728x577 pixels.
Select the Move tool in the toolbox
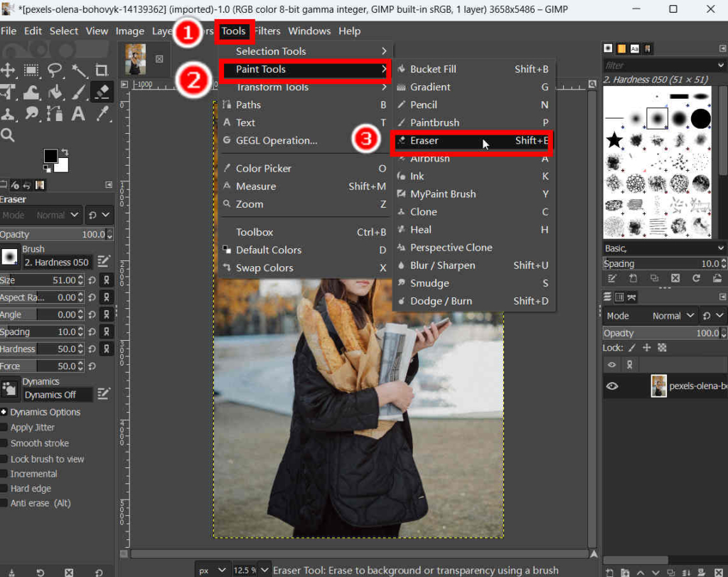(8, 70)
